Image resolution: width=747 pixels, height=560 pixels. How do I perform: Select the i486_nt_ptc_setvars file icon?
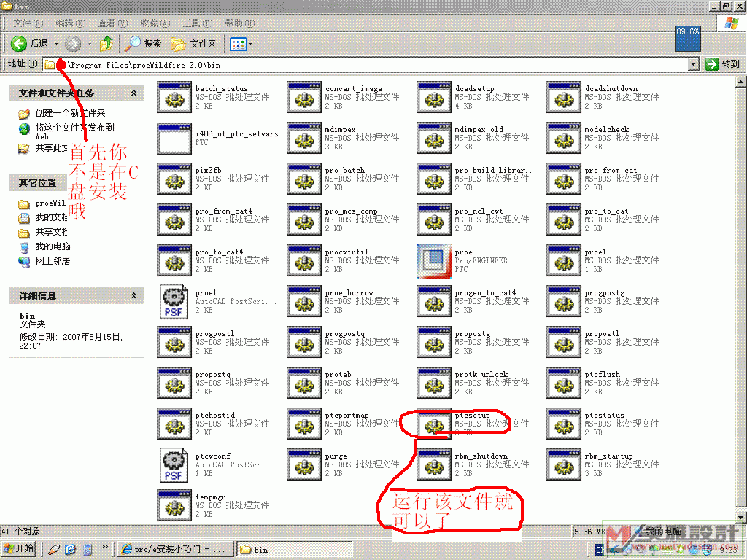point(174,138)
